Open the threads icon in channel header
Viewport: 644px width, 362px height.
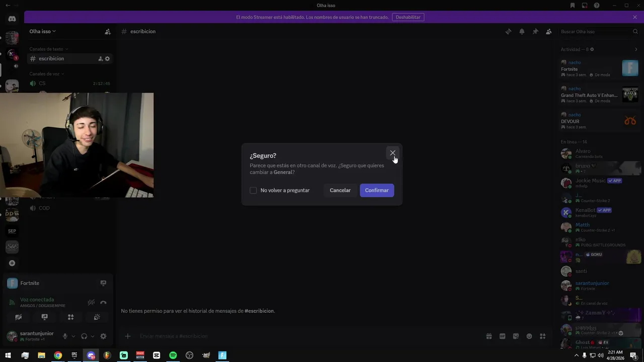tap(508, 31)
